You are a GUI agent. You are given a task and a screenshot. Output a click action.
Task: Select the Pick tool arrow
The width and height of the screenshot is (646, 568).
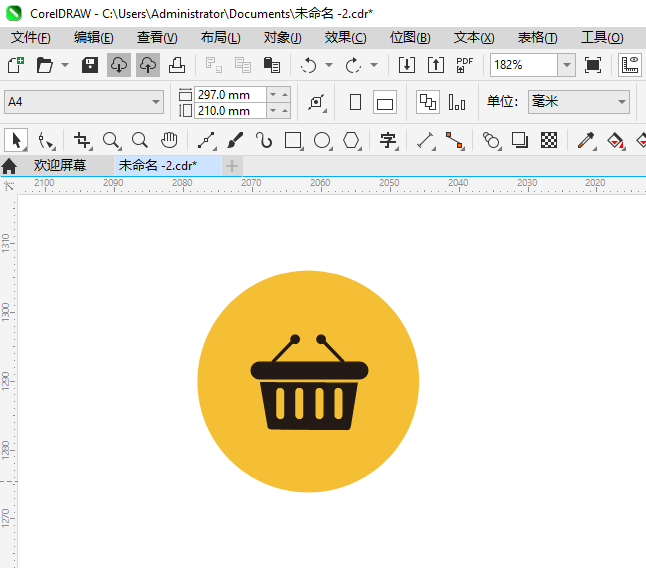click(x=15, y=140)
